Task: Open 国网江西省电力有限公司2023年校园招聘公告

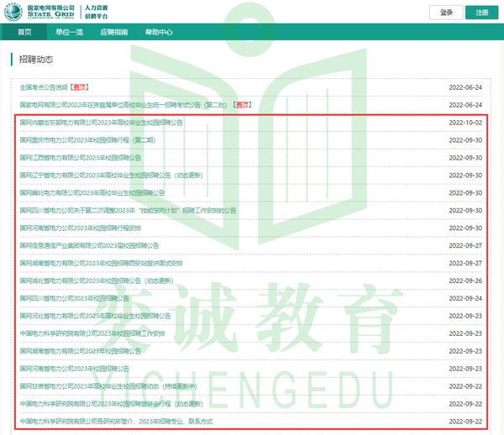Action: [x=81, y=158]
